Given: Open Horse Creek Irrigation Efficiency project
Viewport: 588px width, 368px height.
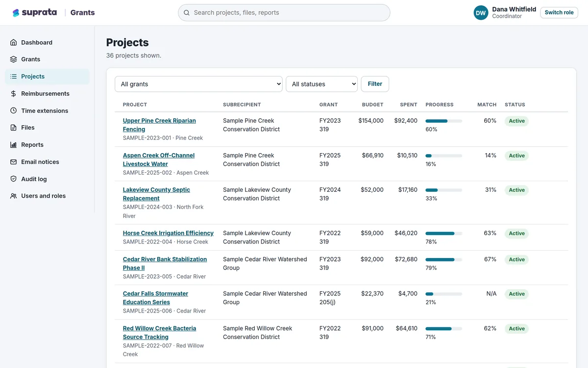Looking at the screenshot, I should coord(168,233).
